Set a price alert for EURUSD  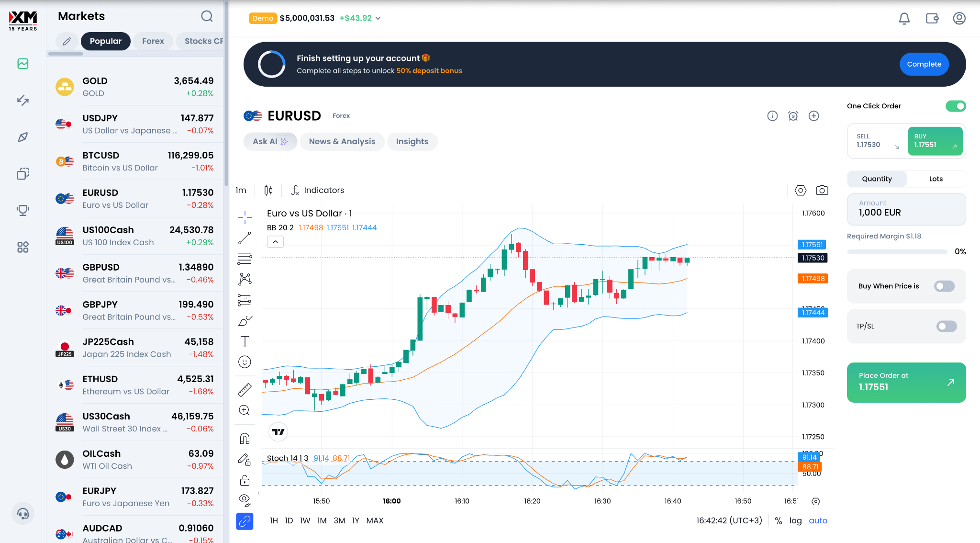(x=793, y=116)
